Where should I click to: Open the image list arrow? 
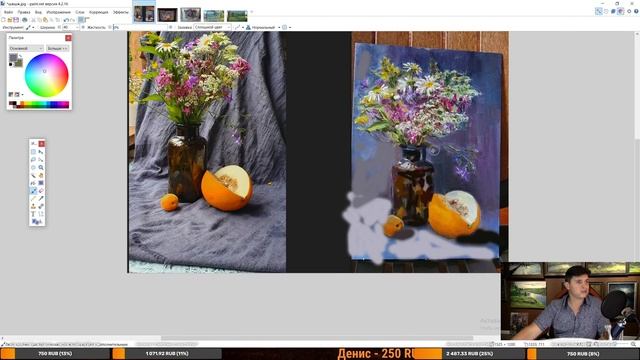tap(251, 11)
